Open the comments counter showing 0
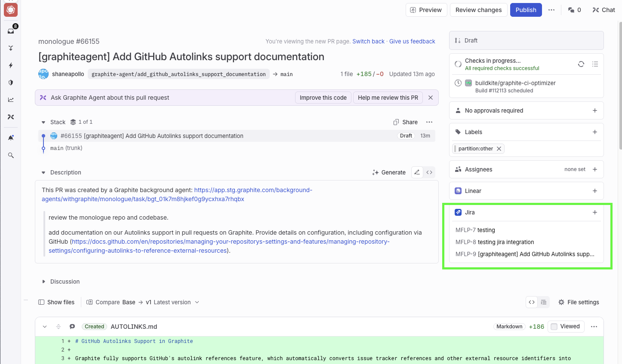Image resolution: width=622 pixels, height=364 pixels. tap(574, 10)
